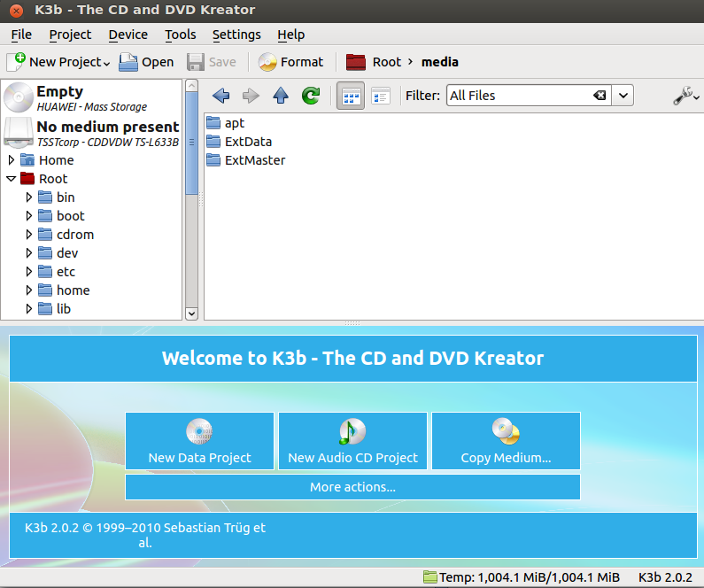Show More actions list
This screenshot has height=588, width=704.
point(353,487)
